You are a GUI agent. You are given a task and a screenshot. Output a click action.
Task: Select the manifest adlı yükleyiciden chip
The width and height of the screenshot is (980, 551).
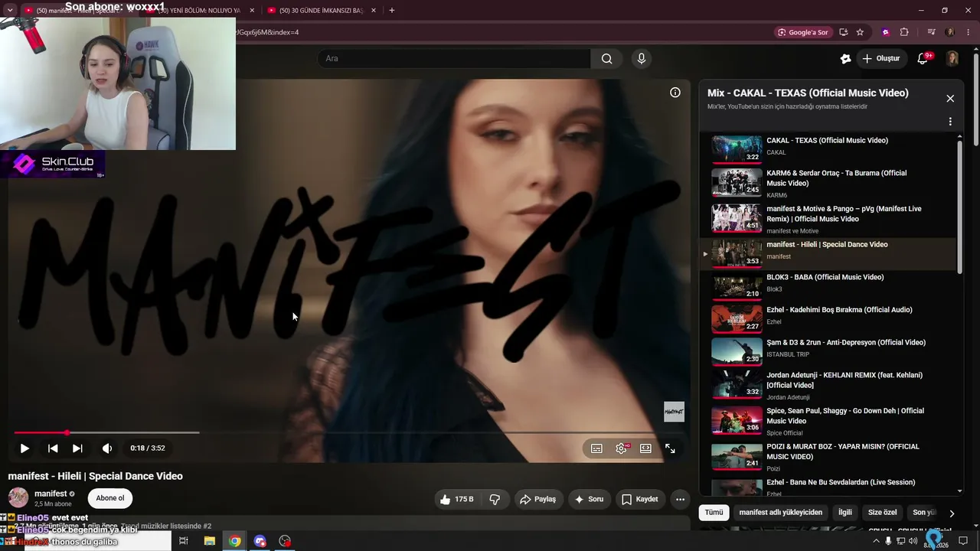coord(781,512)
